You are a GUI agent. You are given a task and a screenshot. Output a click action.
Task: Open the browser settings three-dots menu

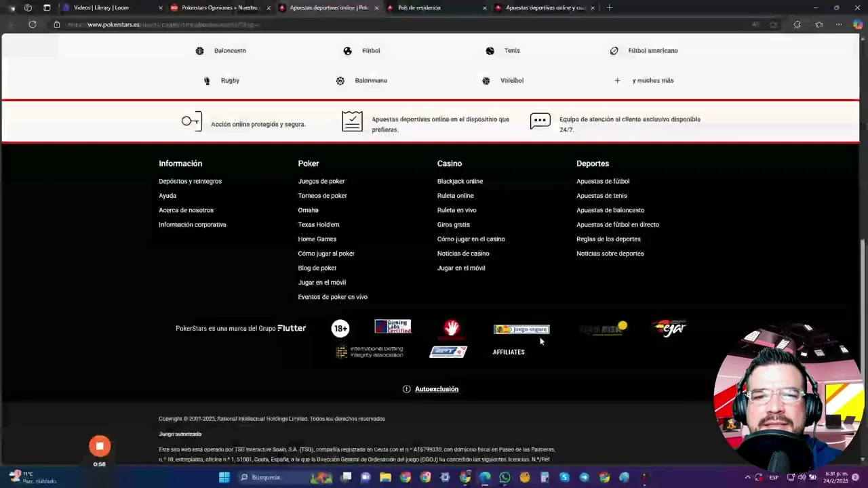click(839, 24)
